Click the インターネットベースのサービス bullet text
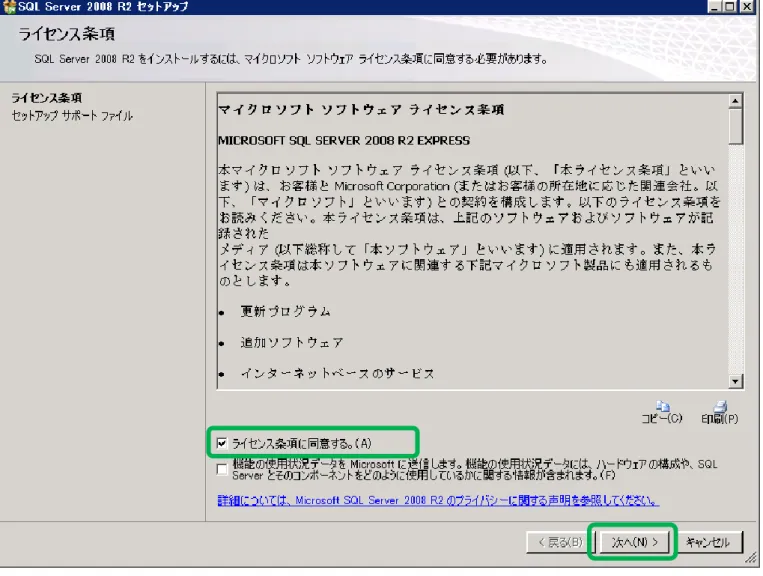 pyautogui.click(x=337, y=374)
